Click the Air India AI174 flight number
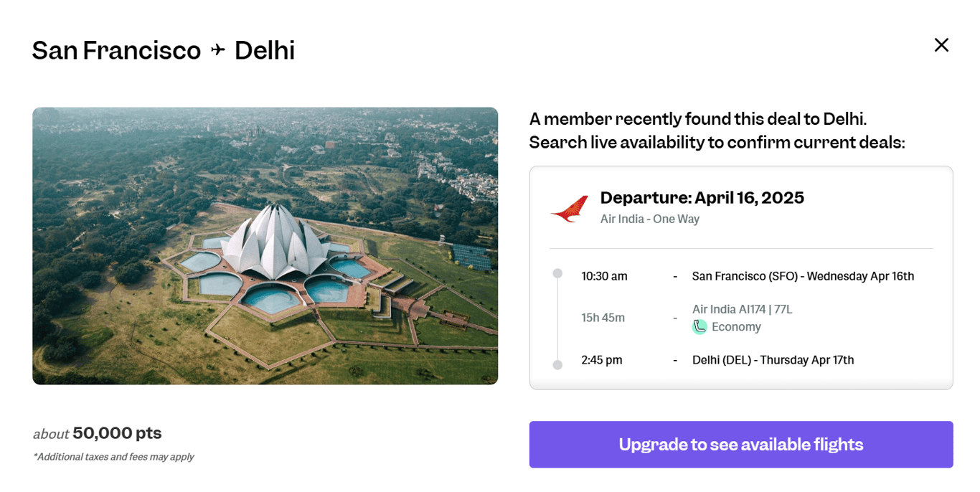The height and width of the screenshot is (492, 980). click(742, 309)
